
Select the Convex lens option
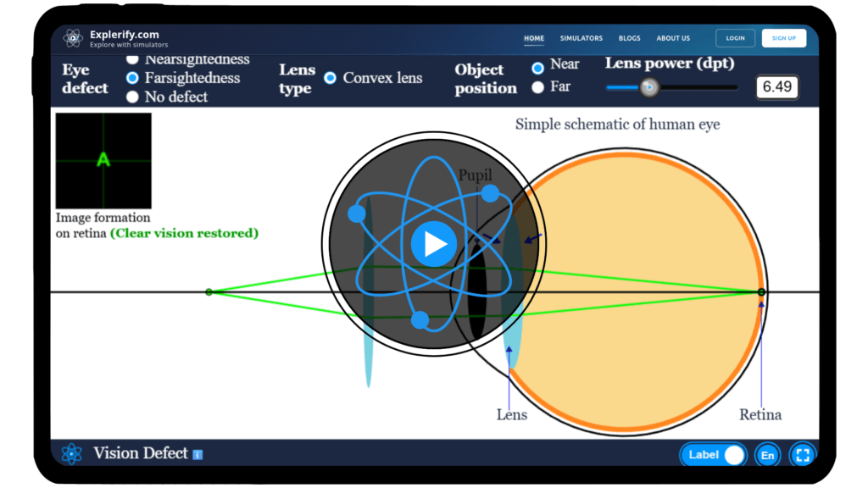[x=330, y=78]
